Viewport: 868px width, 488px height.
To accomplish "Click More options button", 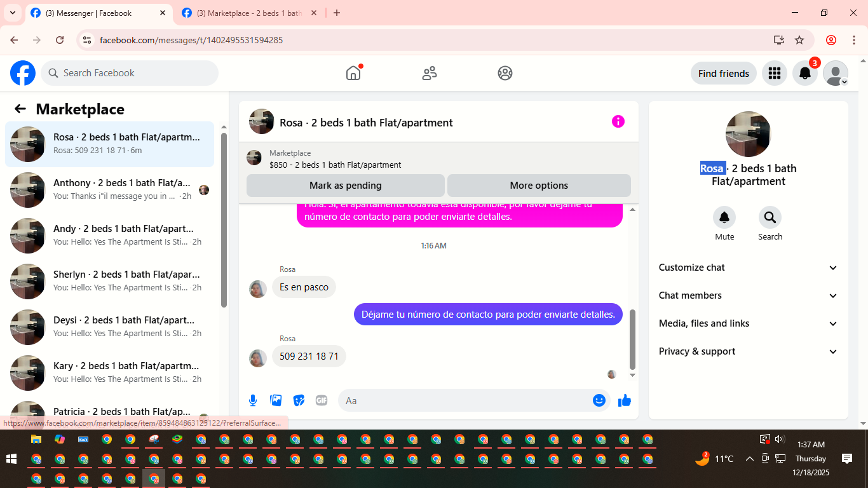I will pos(539,186).
